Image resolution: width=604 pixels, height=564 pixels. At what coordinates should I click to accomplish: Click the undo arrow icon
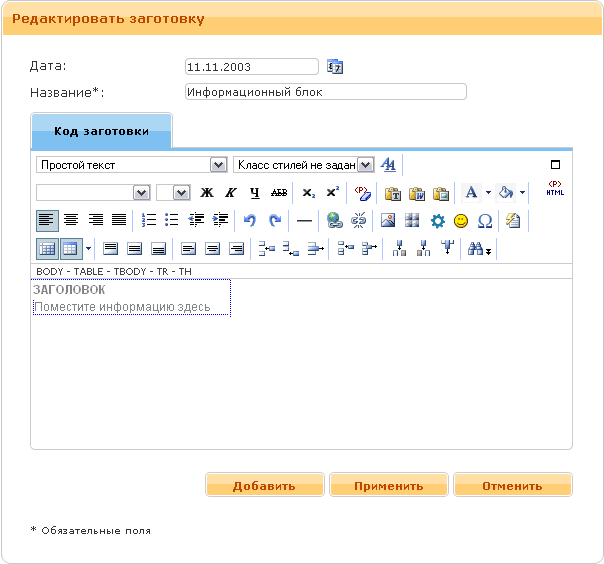pos(250,220)
